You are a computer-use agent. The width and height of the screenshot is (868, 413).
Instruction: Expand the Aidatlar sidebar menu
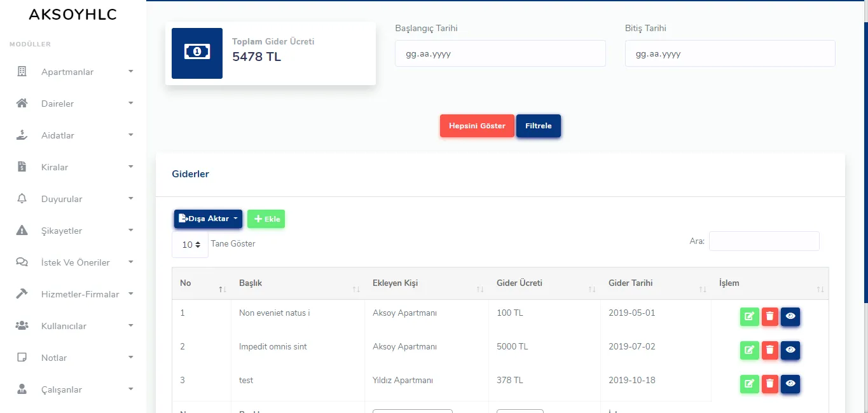point(73,135)
